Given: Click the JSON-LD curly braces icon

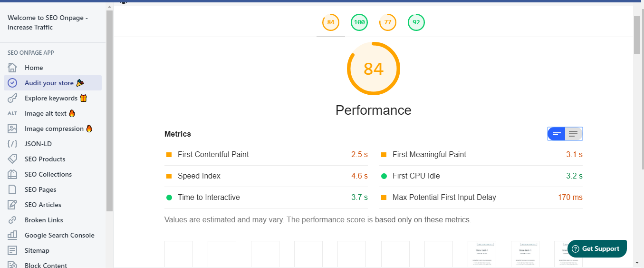Looking at the screenshot, I should 12,144.
